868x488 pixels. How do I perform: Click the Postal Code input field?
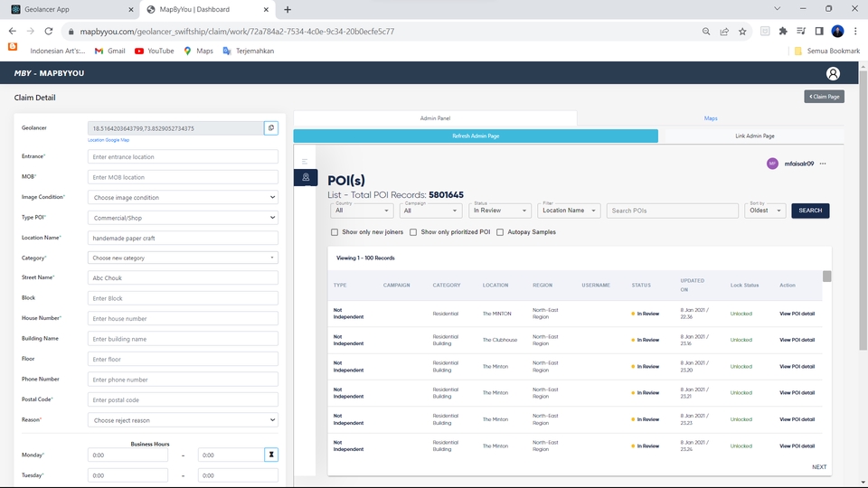tap(183, 400)
